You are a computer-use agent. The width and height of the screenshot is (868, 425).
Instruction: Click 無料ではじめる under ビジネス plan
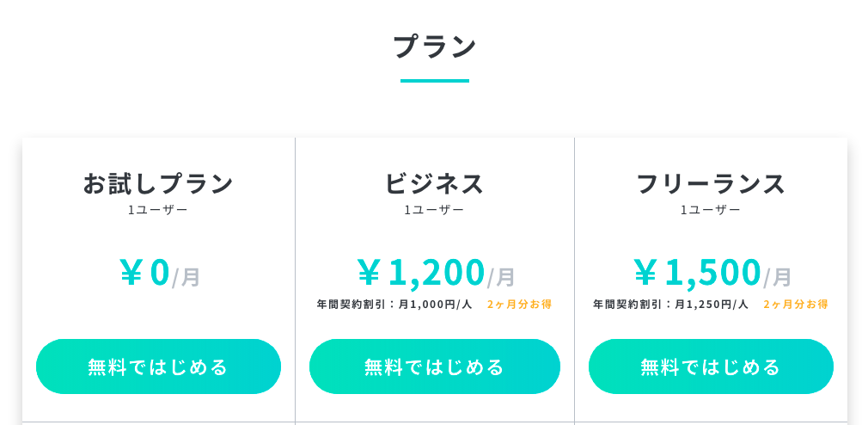click(x=435, y=366)
